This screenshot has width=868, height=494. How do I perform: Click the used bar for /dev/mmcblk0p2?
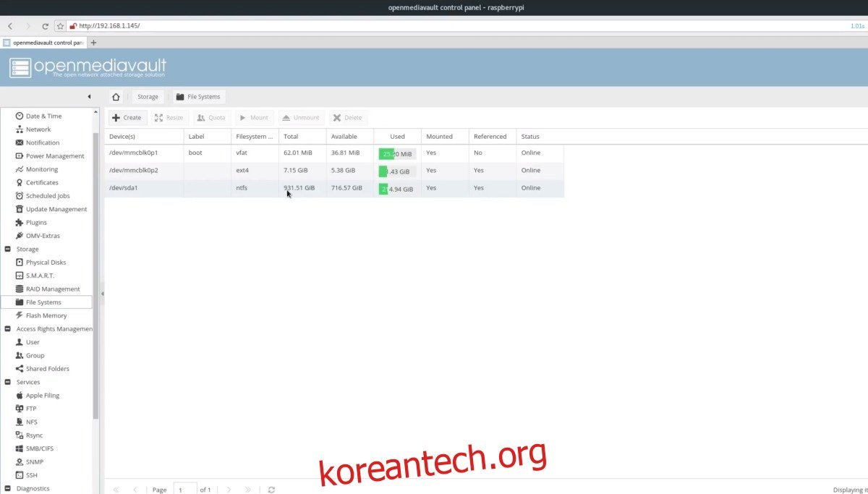[397, 171]
